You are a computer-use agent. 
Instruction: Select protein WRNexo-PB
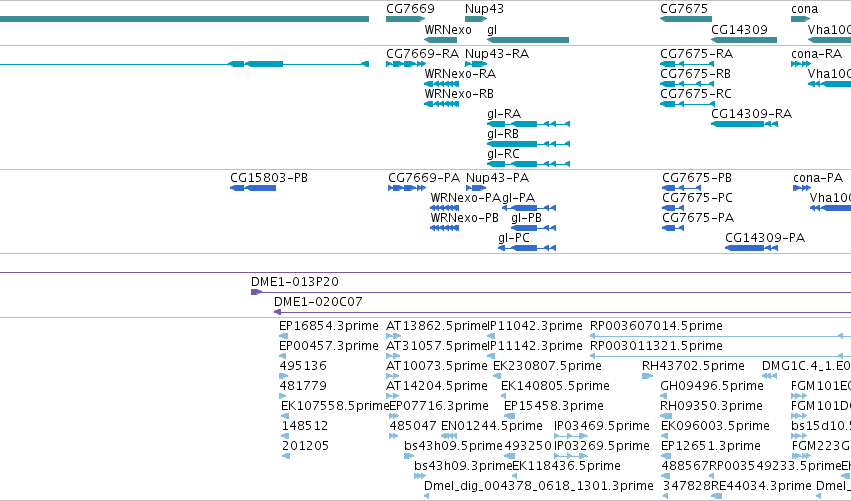point(465,218)
